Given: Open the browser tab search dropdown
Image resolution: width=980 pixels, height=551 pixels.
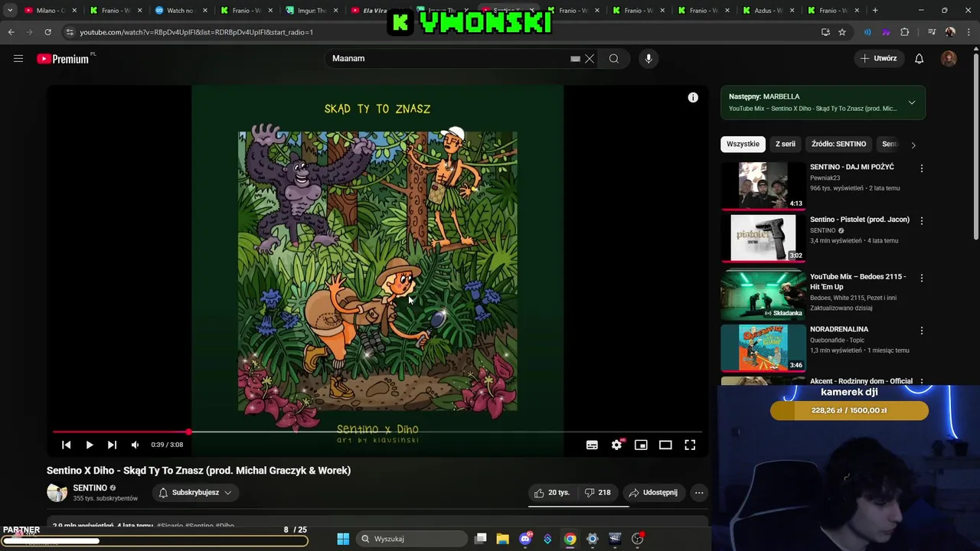Looking at the screenshot, I should click(x=10, y=11).
